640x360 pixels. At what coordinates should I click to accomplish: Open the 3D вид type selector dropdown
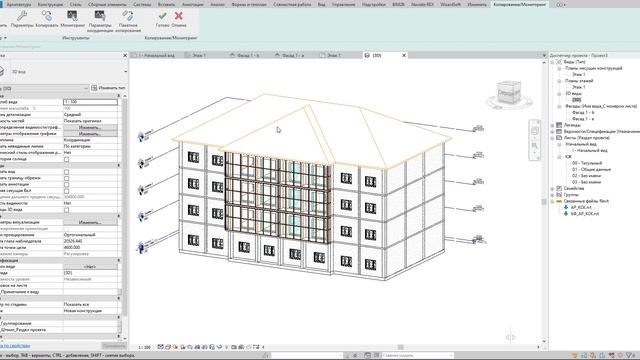[125, 71]
